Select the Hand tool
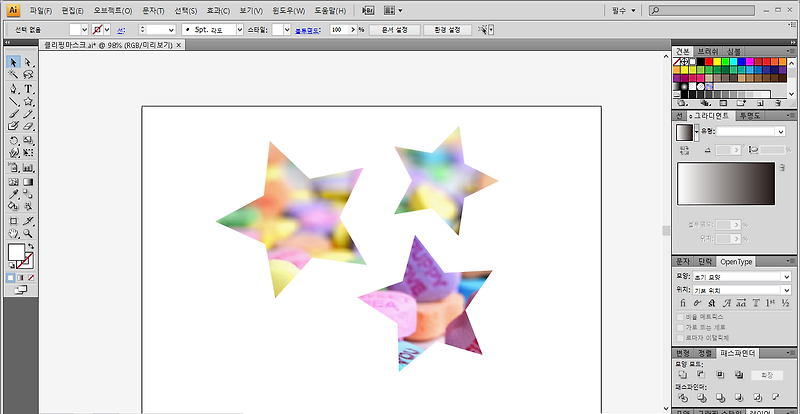The image size is (800, 414). click(14, 234)
